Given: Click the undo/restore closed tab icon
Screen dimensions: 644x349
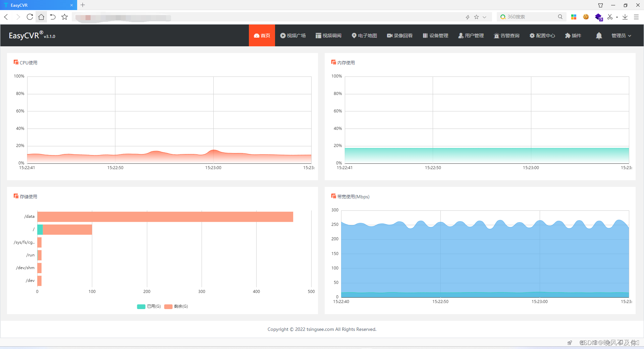Looking at the screenshot, I should click(53, 17).
